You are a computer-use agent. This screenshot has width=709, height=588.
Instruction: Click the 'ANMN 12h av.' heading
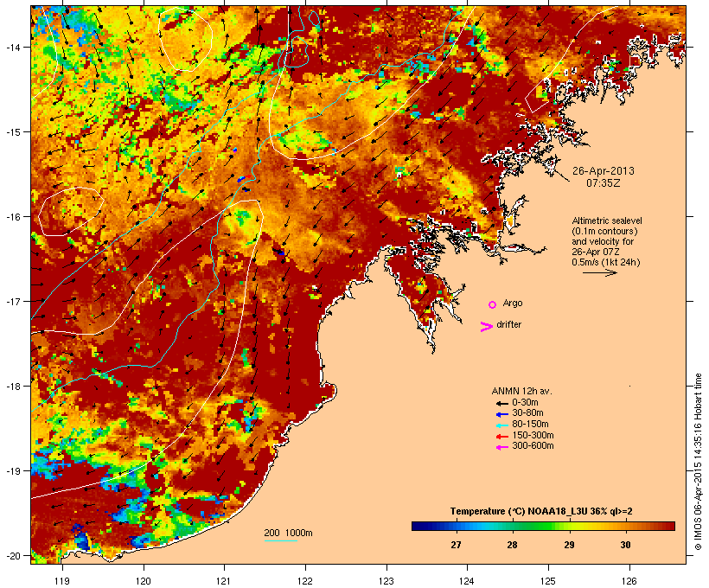(521, 391)
